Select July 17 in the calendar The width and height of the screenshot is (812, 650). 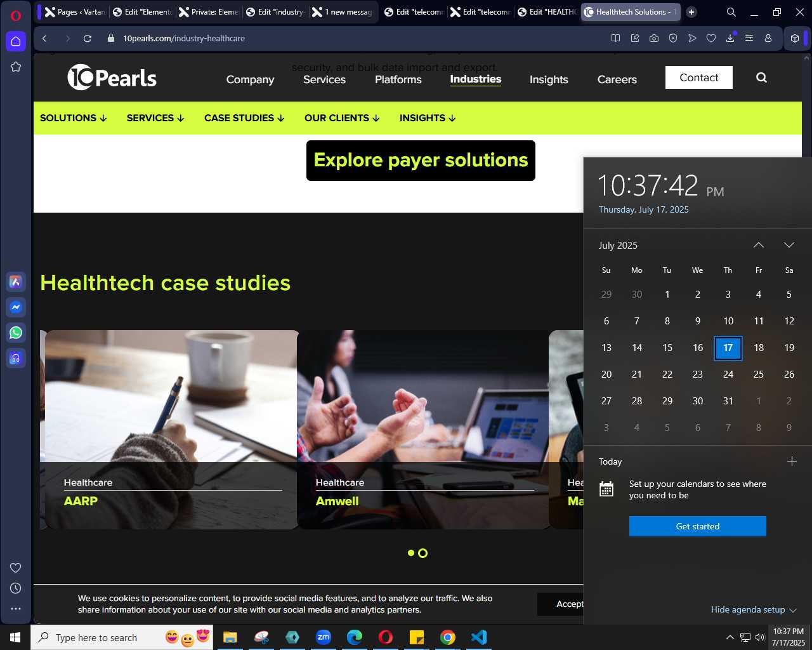728,348
